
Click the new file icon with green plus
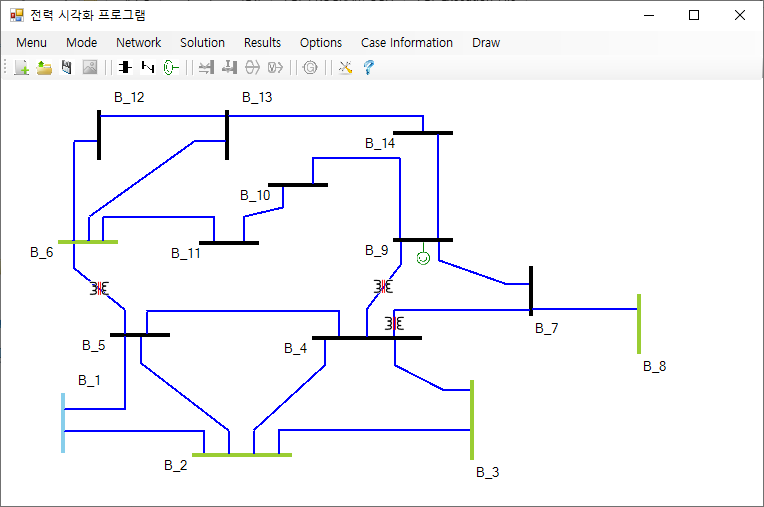pos(21,67)
